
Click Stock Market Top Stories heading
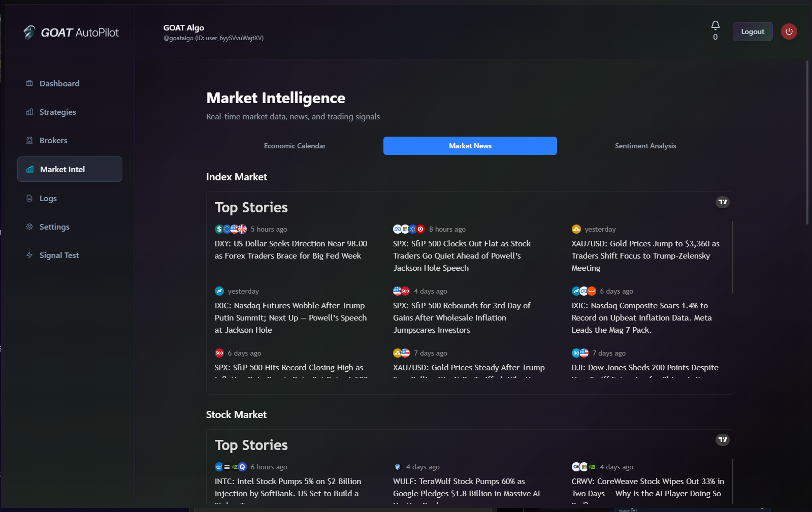tap(251, 445)
